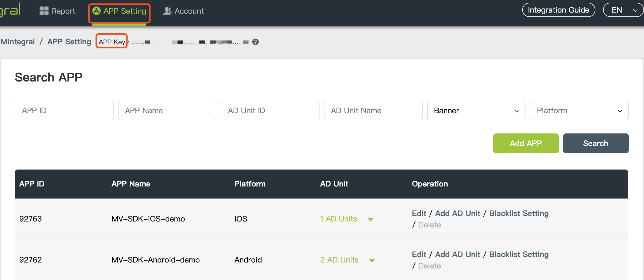Click the Mintegral breadcrumb link
The width and height of the screenshot is (644, 280).
click(18, 42)
